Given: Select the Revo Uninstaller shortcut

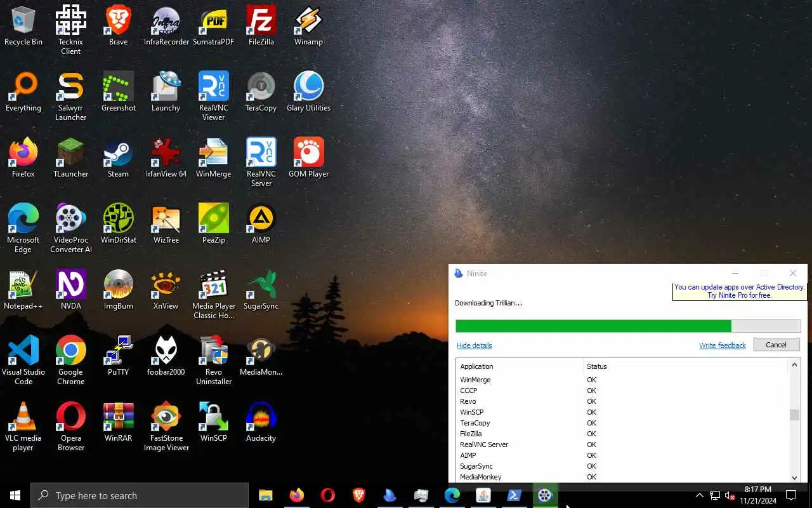Looking at the screenshot, I should [214, 361].
